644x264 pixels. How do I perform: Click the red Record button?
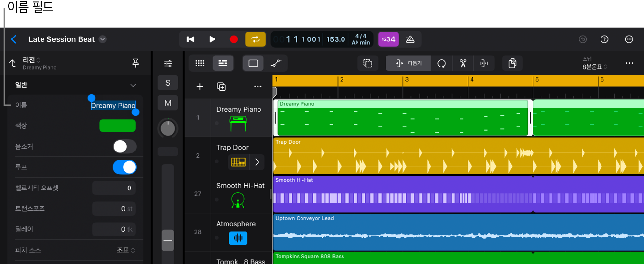click(x=234, y=39)
